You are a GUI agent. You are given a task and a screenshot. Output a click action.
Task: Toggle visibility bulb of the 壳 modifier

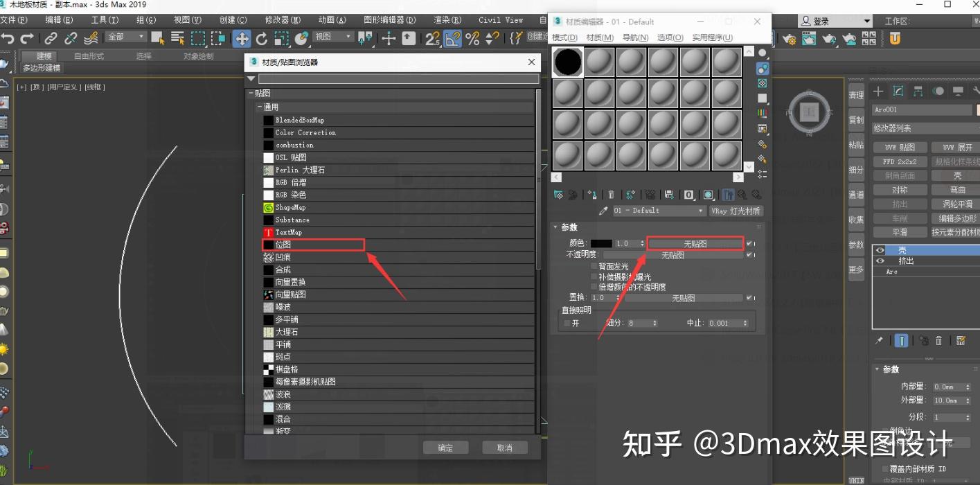(x=880, y=250)
